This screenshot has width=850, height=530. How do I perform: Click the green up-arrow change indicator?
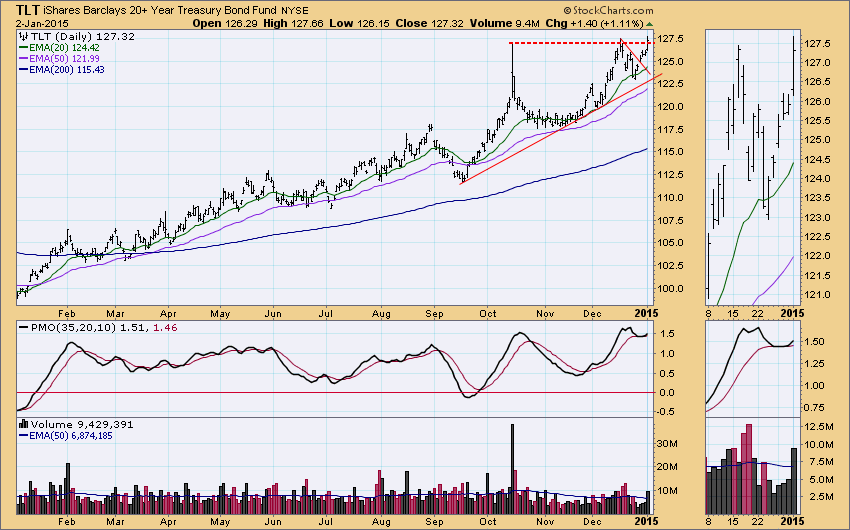(649, 24)
